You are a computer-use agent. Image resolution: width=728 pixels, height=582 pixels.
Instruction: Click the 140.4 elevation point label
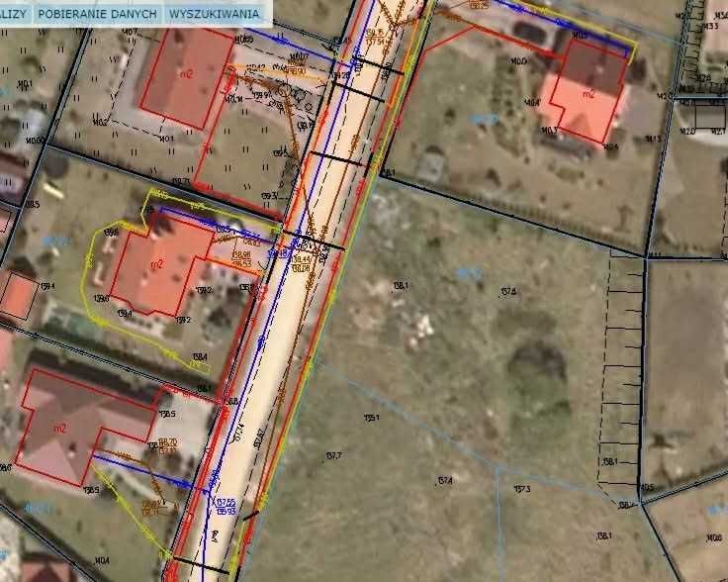[101, 560]
